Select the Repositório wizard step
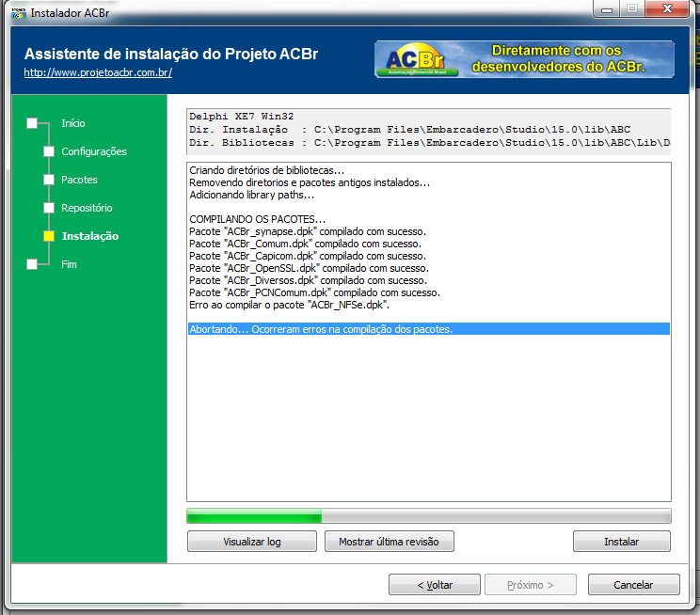The height and width of the screenshot is (615, 700). (x=87, y=208)
